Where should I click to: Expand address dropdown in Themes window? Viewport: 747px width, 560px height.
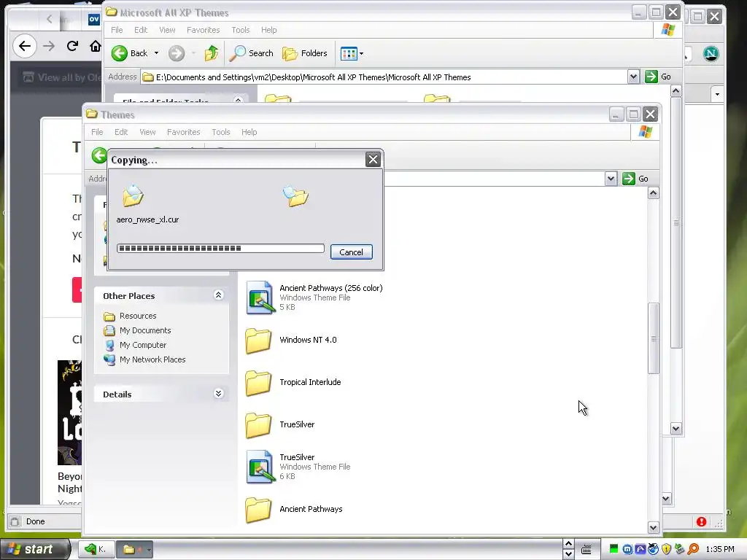click(611, 179)
